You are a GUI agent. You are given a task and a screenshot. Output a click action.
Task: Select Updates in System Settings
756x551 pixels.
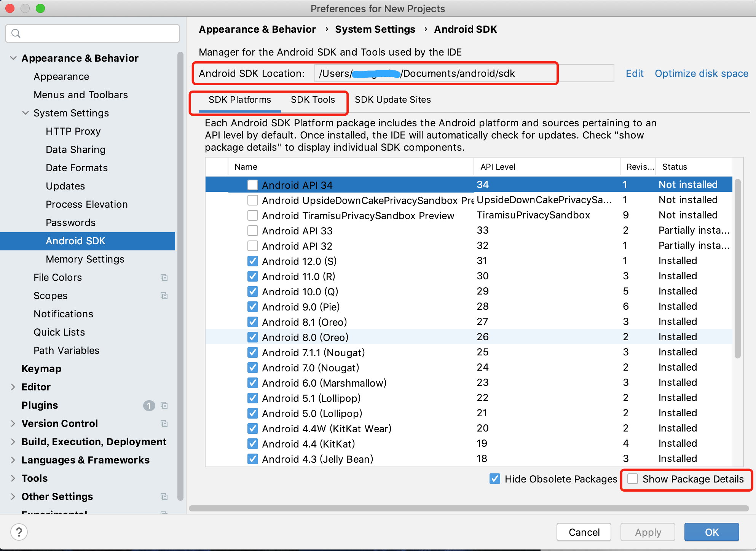(x=65, y=186)
